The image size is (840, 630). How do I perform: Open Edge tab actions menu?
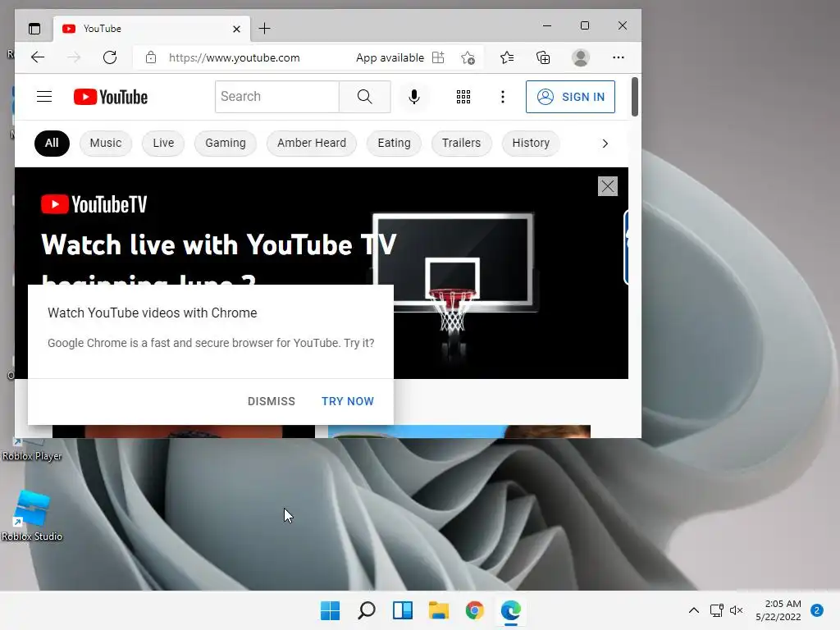(34, 29)
